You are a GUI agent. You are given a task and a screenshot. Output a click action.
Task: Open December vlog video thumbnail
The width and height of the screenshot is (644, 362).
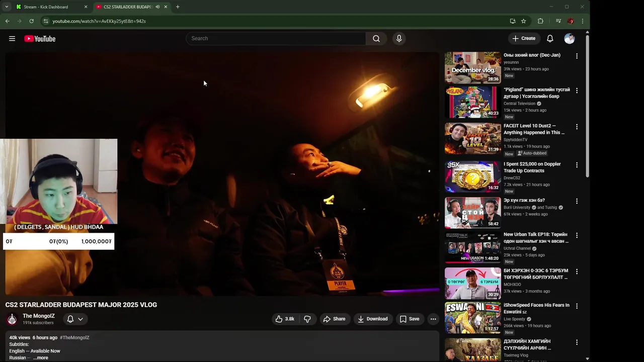point(473,67)
